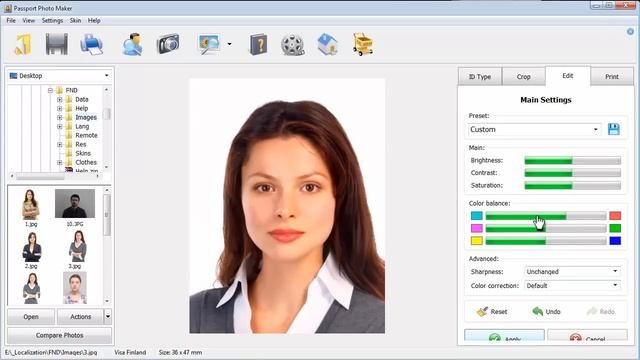Click the shopping cart order icon
Screen dimensions: 640x360
[363, 44]
